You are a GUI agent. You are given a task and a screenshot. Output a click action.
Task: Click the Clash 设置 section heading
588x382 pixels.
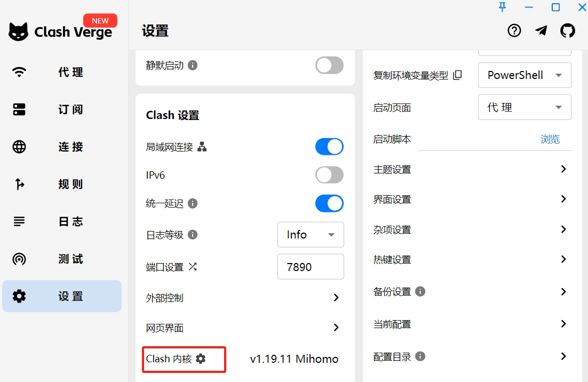pyautogui.click(x=172, y=115)
